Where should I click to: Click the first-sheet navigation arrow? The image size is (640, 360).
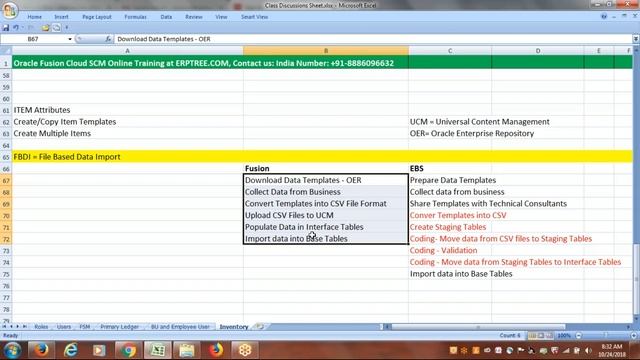[4, 327]
